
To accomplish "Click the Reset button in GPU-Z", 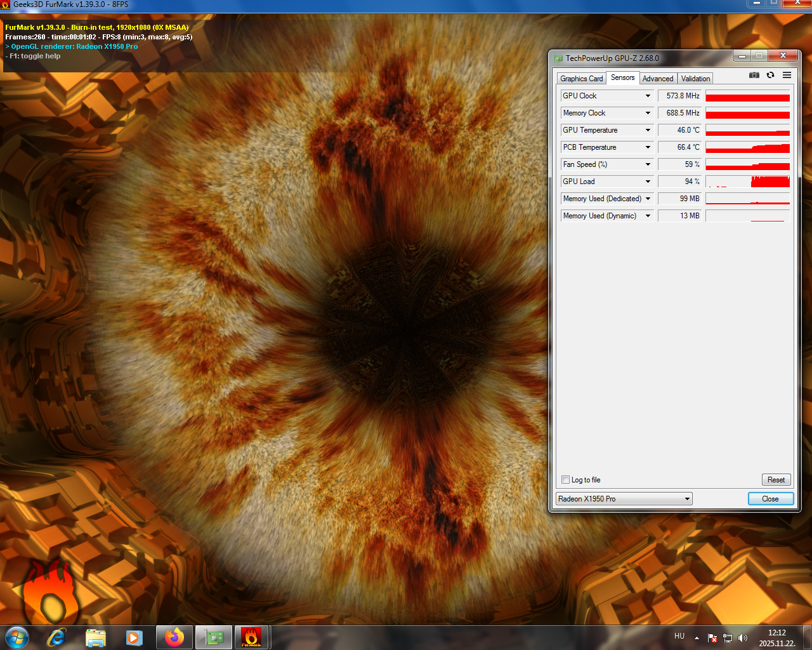I will tap(776, 480).
